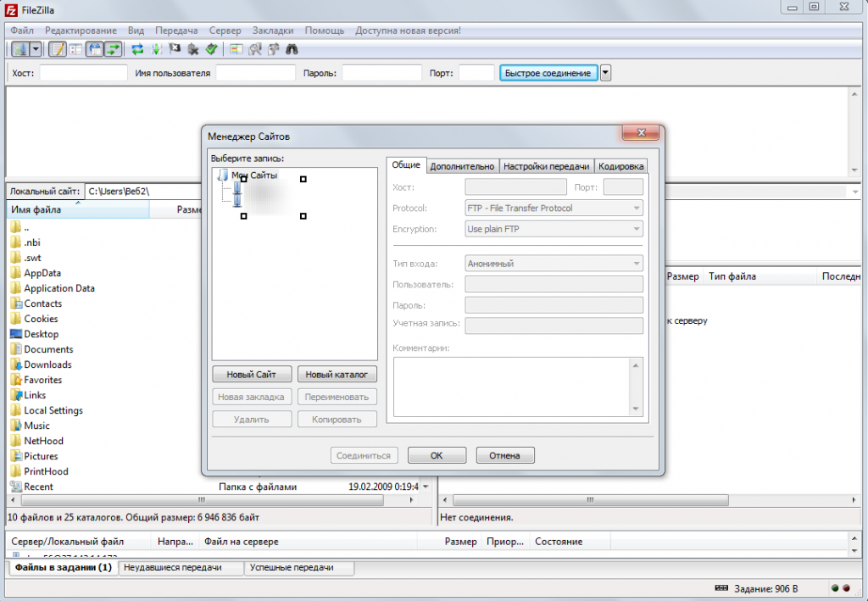Click the reconnect green check icon

211,49
